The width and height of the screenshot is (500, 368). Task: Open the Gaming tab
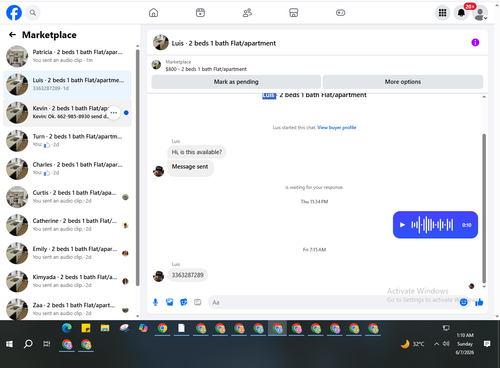340,13
